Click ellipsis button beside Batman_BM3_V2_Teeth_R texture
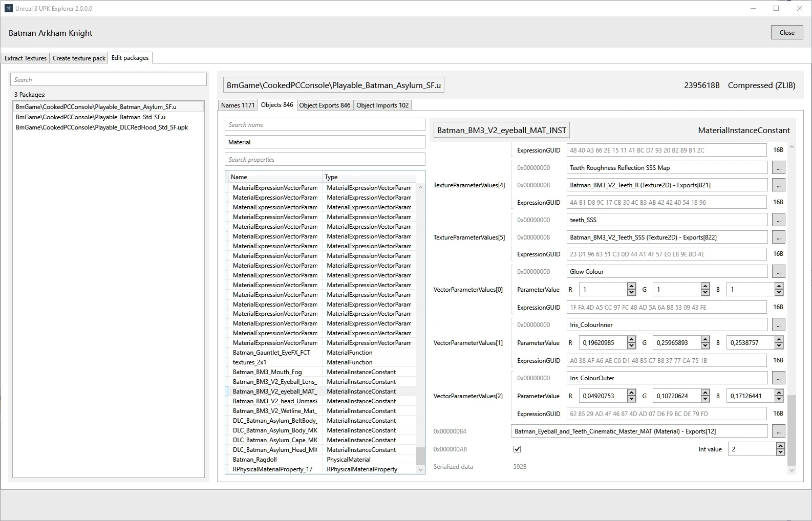Image resolution: width=812 pixels, height=521 pixels. 778,185
